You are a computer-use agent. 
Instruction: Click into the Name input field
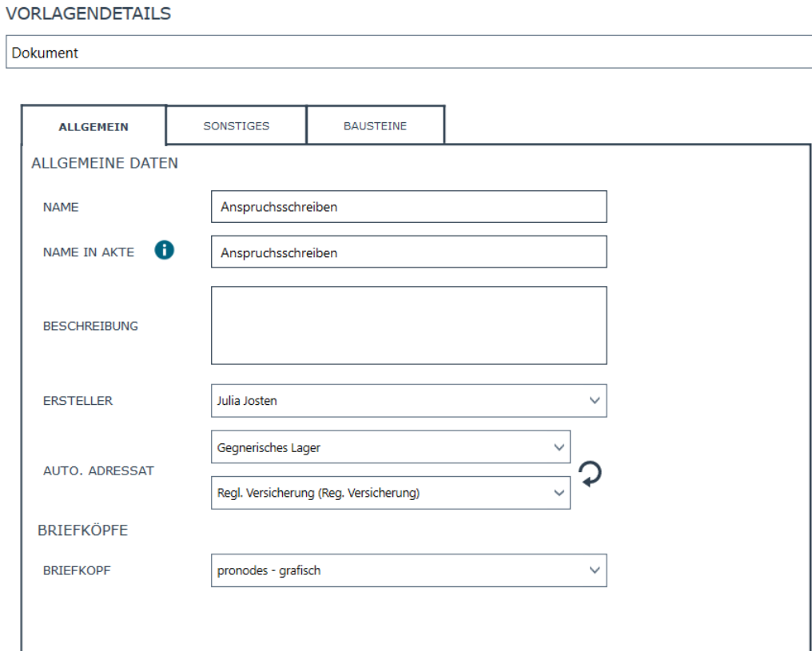point(408,207)
